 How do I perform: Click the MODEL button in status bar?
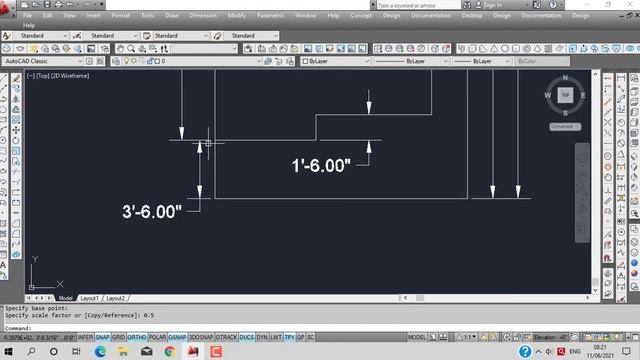coord(417,337)
